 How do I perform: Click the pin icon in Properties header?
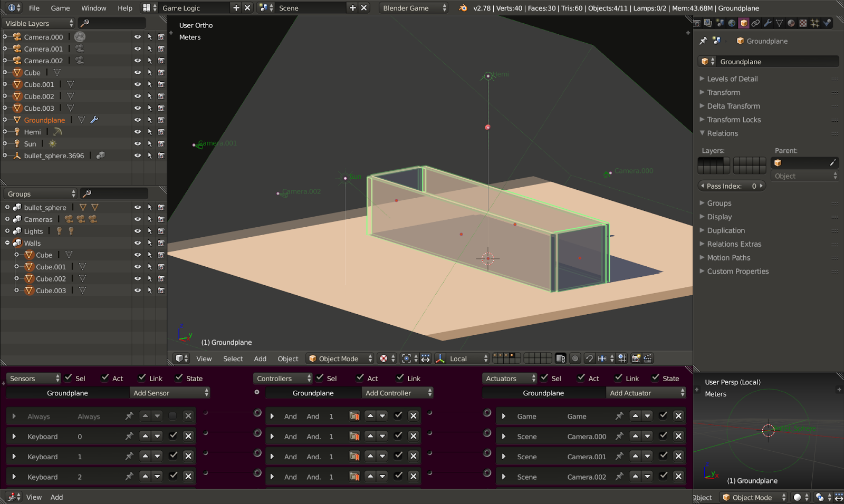[703, 41]
